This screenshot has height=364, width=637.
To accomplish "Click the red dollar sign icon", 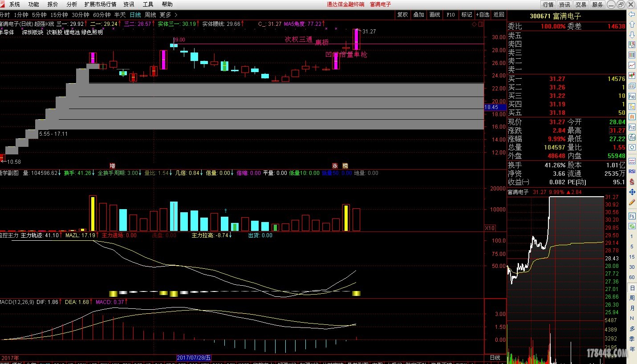I will [632, 182].
